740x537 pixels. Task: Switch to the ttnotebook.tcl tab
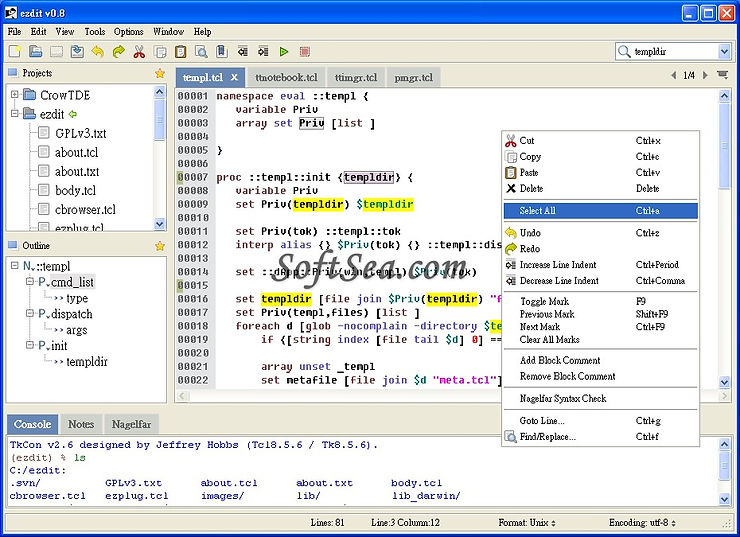286,77
